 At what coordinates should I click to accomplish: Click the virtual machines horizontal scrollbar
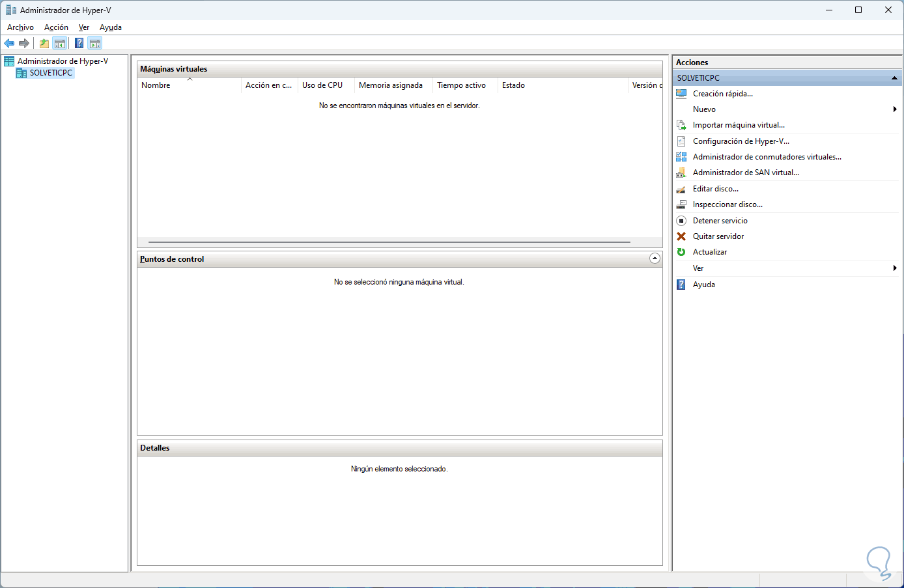[x=389, y=242]
